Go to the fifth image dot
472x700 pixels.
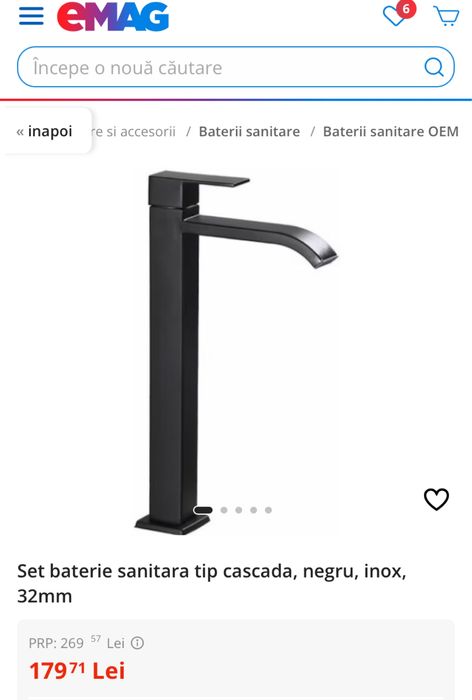pos(268,510)
